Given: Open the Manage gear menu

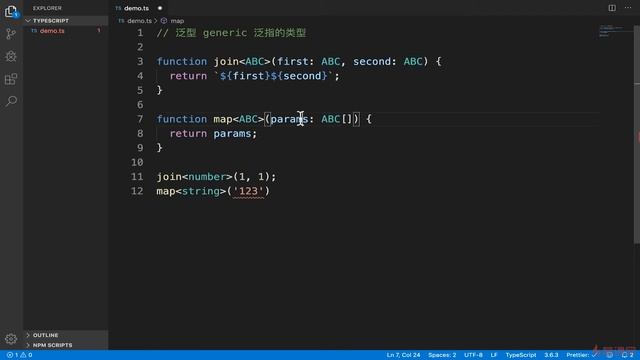Looking at the screenshot, I should point(11,338).
